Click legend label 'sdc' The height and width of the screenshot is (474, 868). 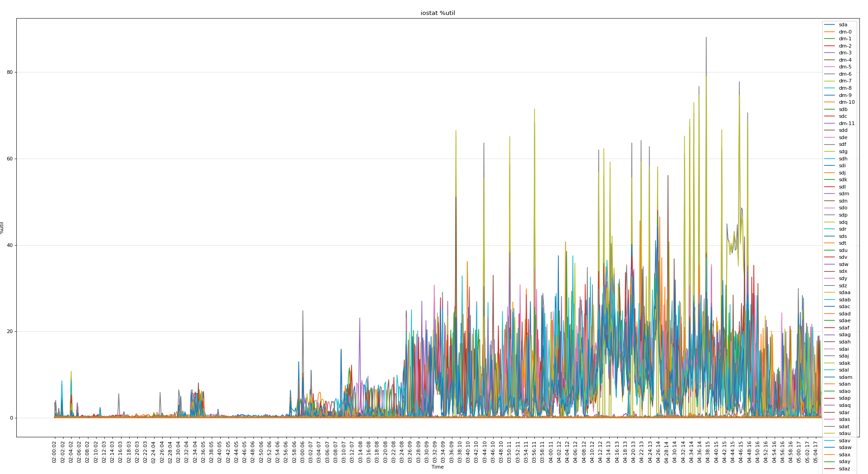pos(843,116)
